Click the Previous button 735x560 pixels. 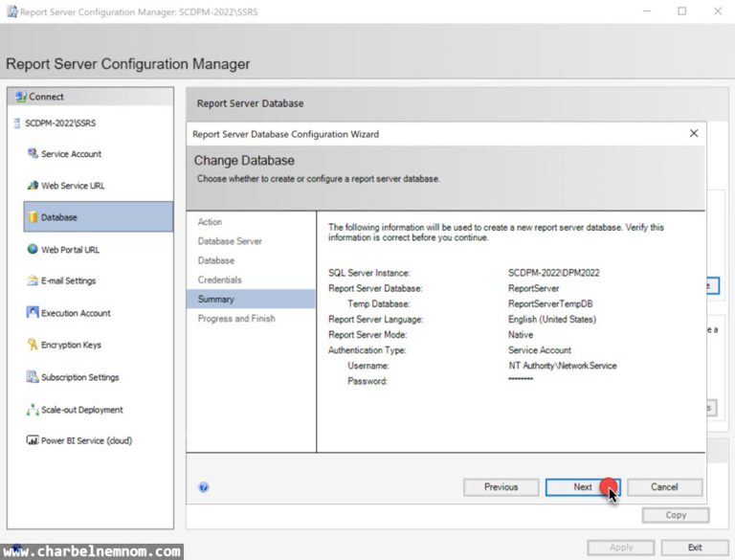pyautogui.click(x=501, y=487)
